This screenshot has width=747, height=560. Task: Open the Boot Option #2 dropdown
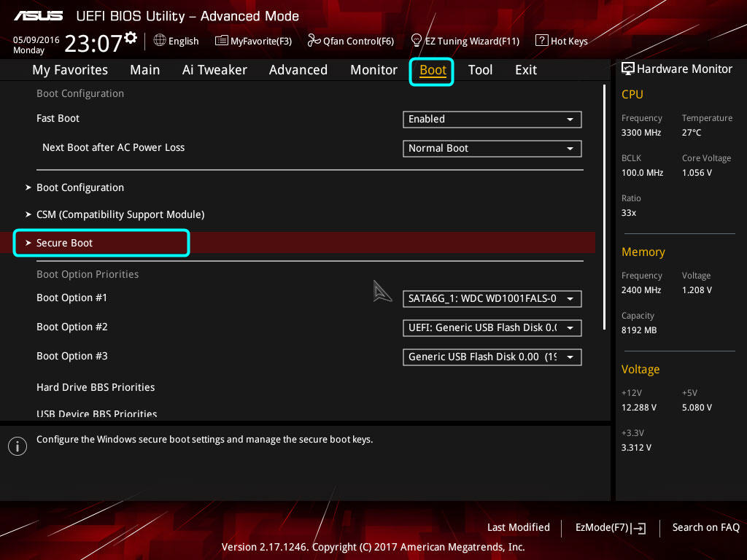492,327
